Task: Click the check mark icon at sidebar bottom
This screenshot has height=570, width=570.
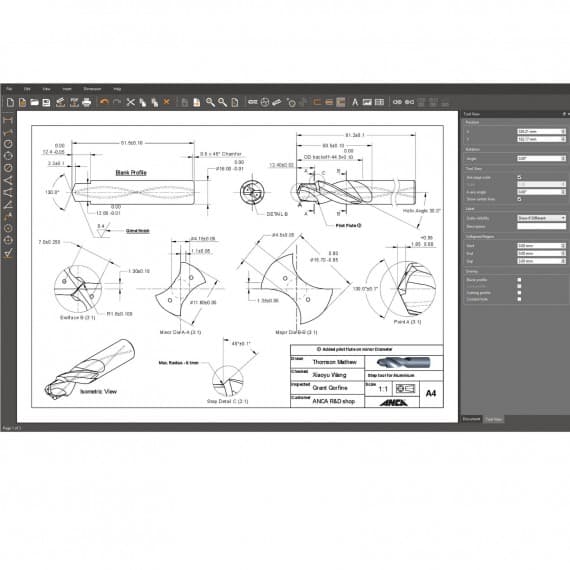Action: click(8, 253)
